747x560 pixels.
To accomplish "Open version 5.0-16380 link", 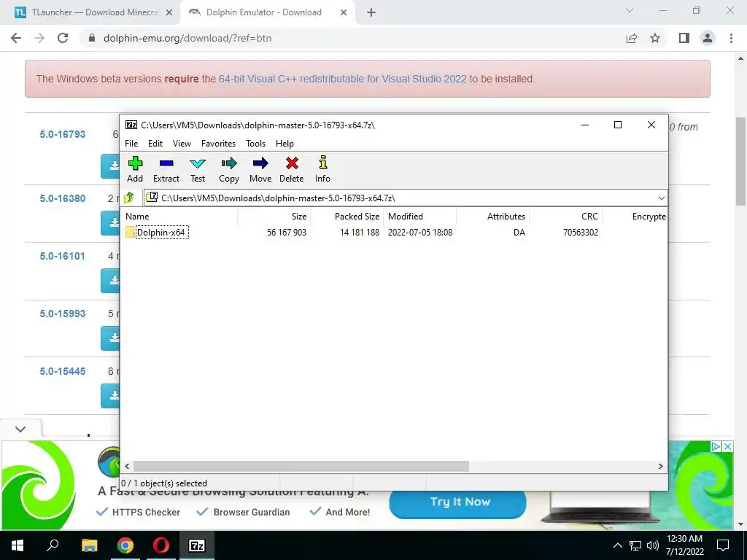I will click(63, 198).
